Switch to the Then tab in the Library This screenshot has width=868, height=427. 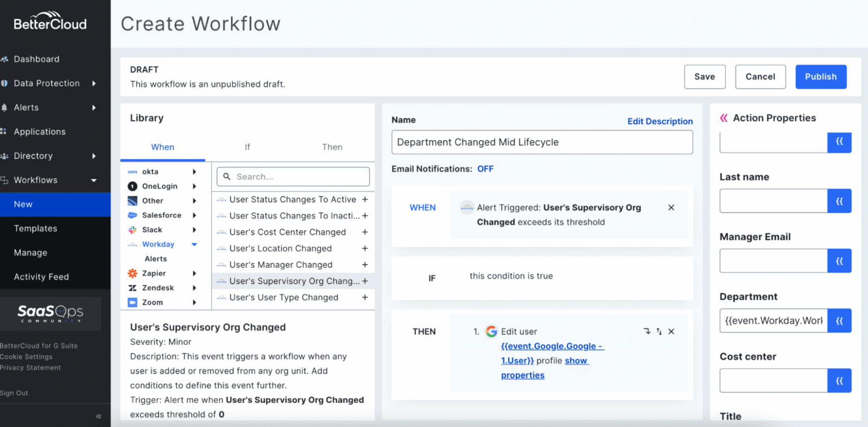pyautogui.click(x=332, y=147)
